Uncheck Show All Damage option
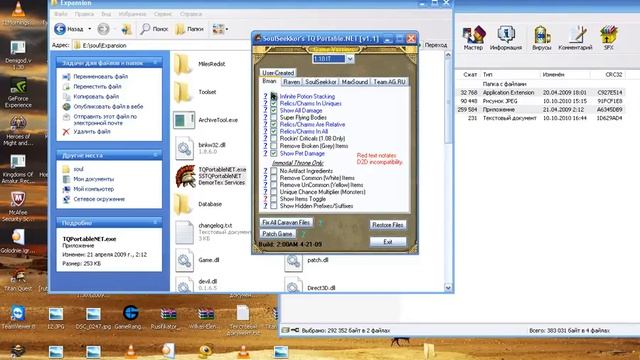The image size is (640, 360). point(273,111)
